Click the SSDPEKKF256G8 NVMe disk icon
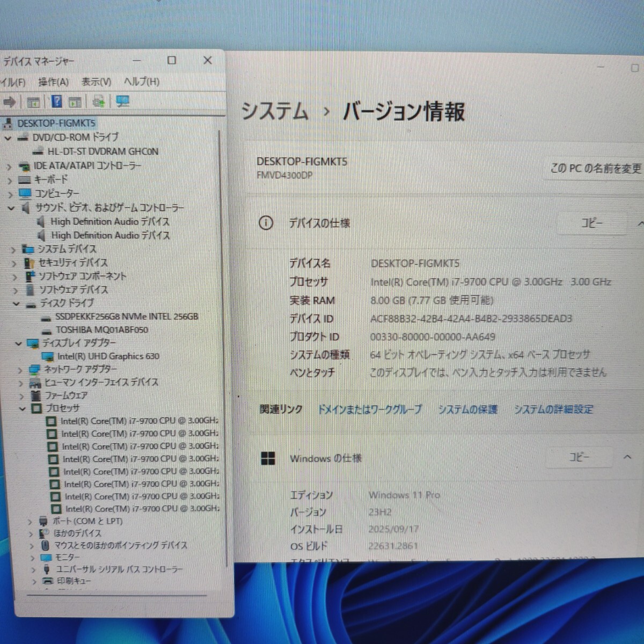 (x=46, y=317)
